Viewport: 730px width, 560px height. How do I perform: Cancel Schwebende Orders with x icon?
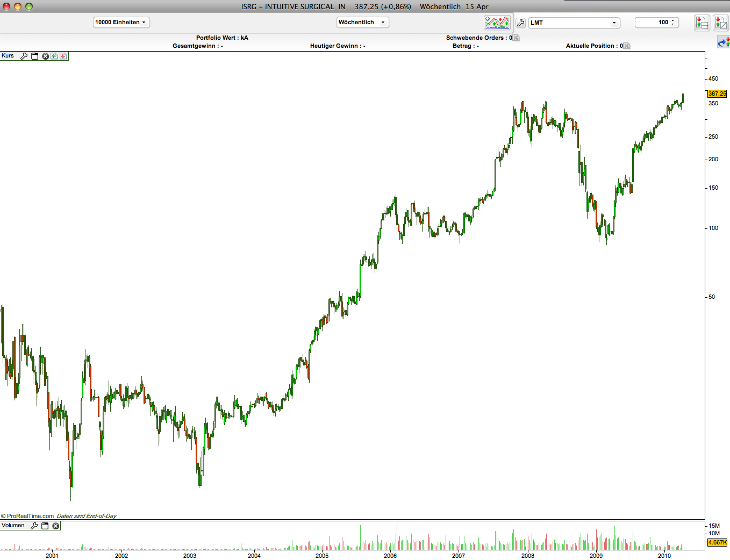pyautogui.click(x=517, y=38)
